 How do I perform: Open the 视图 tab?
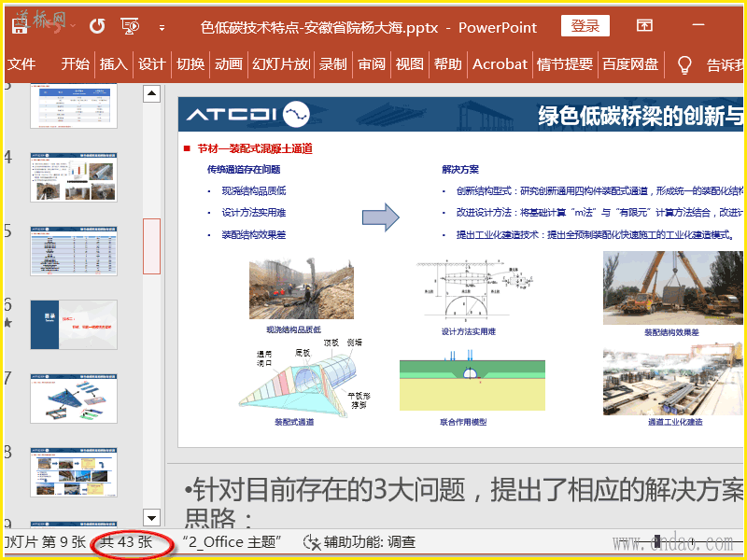click(410, 64)
